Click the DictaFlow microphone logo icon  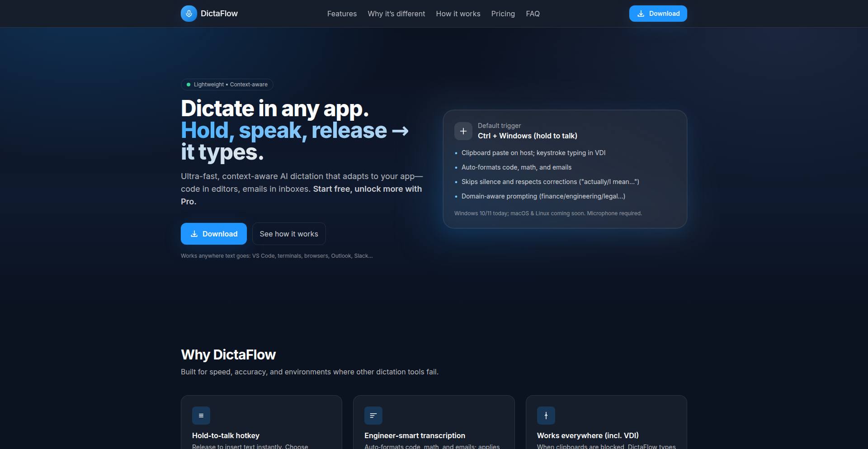189,14
